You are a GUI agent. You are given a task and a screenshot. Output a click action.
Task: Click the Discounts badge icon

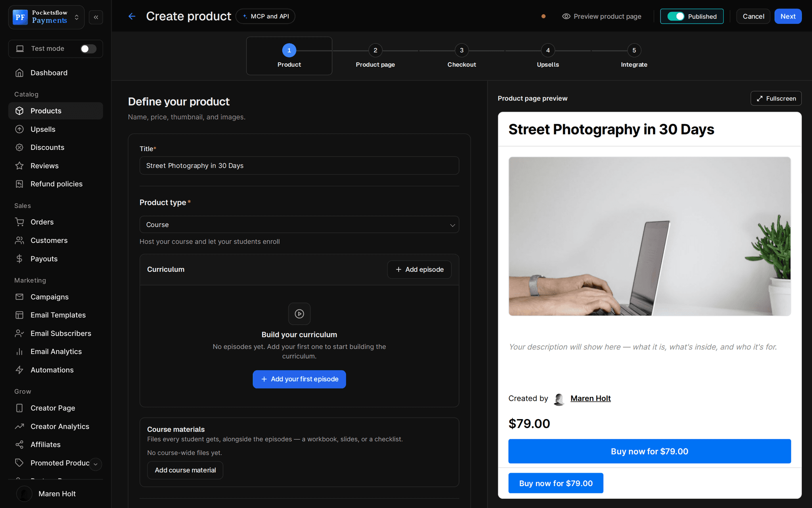click(x=19, y=147)
